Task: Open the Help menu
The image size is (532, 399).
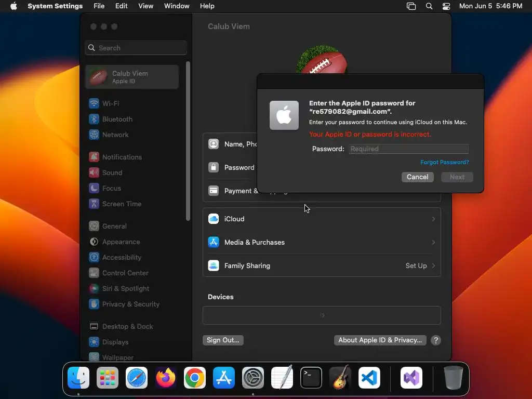Action: pos(207,6)
